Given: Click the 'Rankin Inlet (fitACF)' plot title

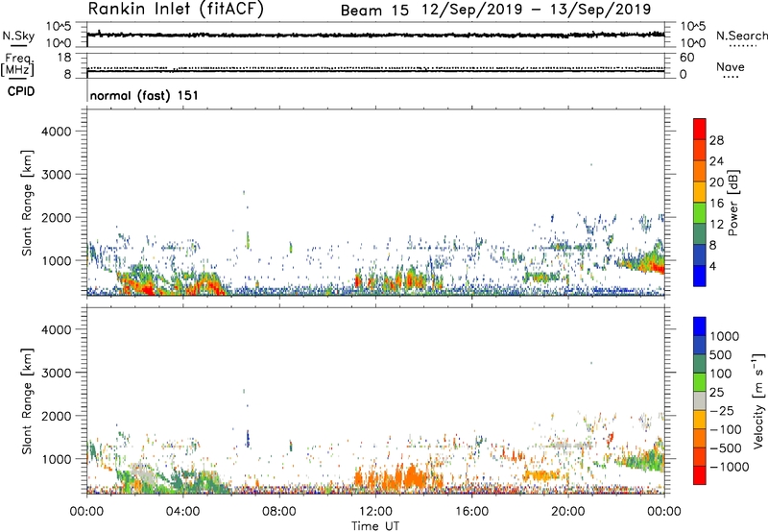Looking at the screenshot, I should tap(176, 9).
